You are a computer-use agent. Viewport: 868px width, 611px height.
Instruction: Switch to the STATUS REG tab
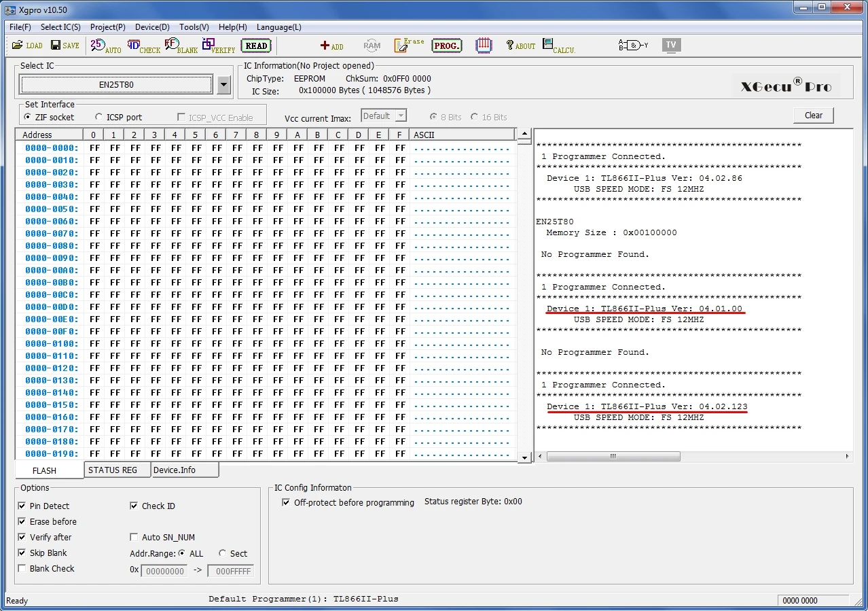coord(117,470)
